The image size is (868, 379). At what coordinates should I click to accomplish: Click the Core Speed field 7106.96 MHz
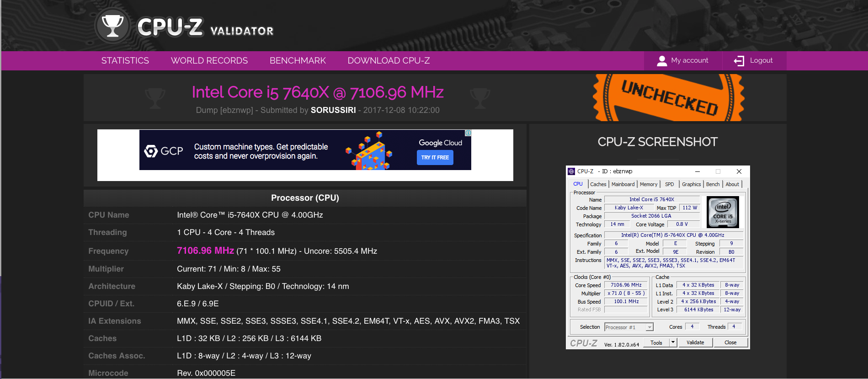coord(626,285)
